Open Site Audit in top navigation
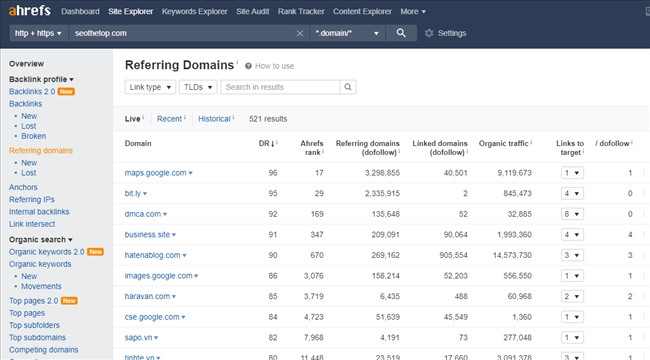The height and width of the screenshot is (360, 650). [x=252, y=12]
